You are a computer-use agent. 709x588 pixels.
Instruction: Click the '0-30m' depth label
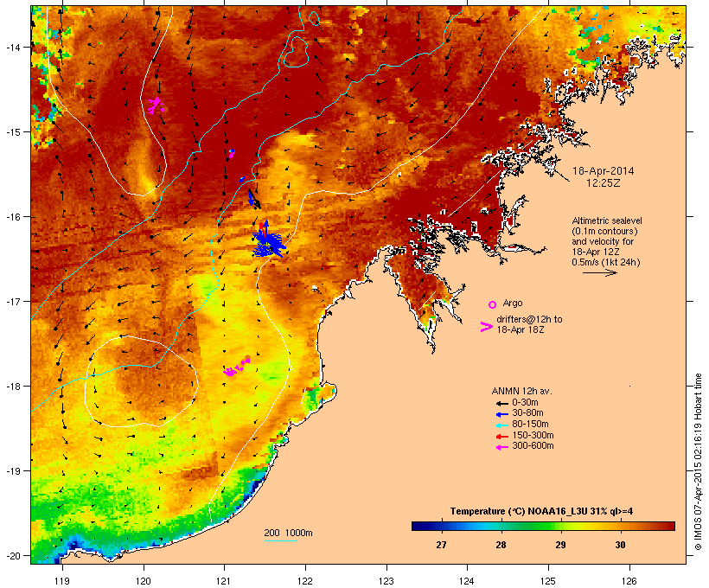click(x=525, y=403)
